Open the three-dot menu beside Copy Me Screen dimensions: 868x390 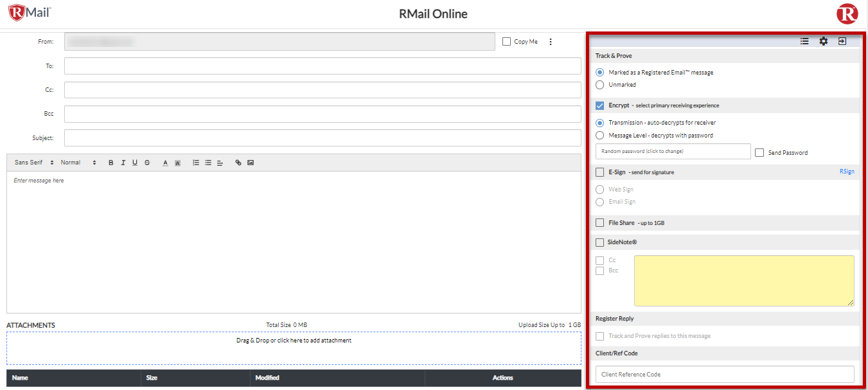550,41
